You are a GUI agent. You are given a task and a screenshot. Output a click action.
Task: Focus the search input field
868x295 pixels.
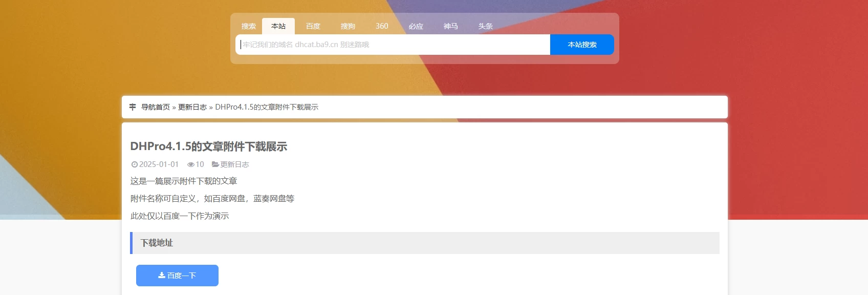click(393, 45)
